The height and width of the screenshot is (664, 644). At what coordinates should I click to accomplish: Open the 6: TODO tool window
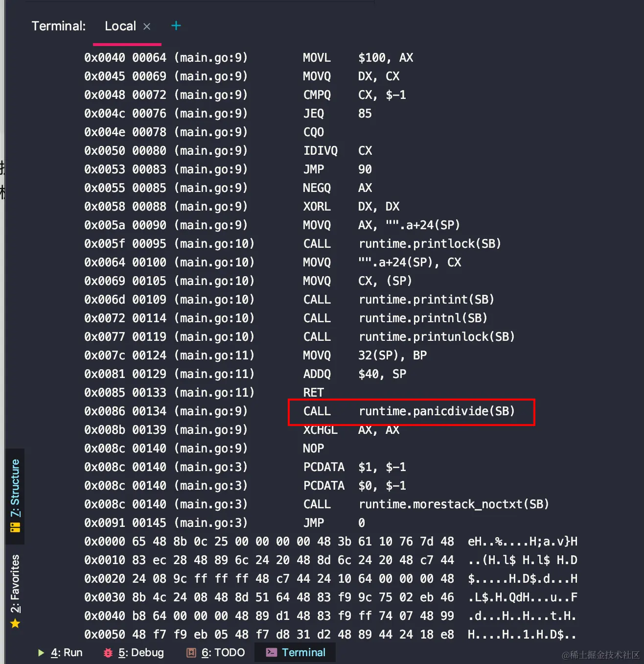pyautogui.click(x=216, y=653)
